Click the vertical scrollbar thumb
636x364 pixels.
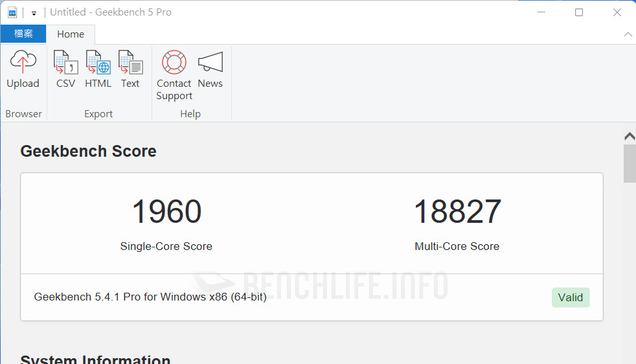point(629,163)
